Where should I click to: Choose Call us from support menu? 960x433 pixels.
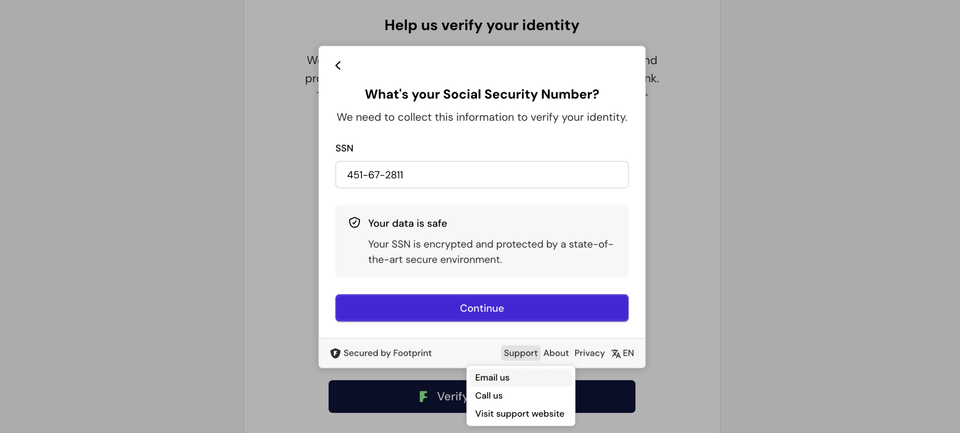[x=489, y=396]
